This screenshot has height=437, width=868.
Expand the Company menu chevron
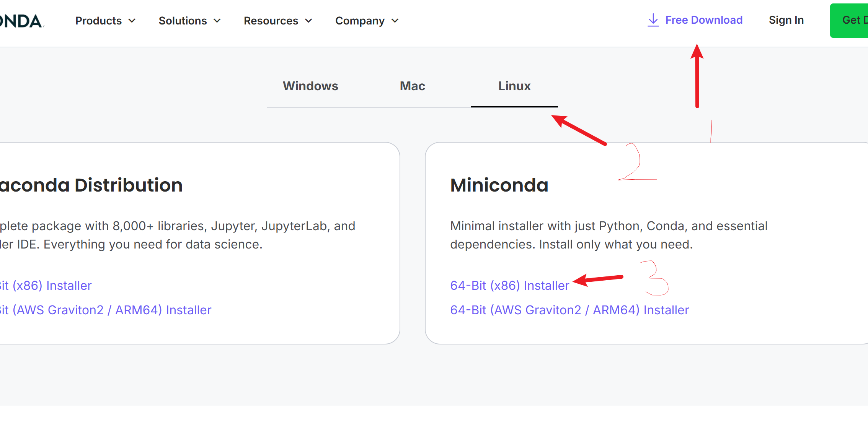(395, 21)
